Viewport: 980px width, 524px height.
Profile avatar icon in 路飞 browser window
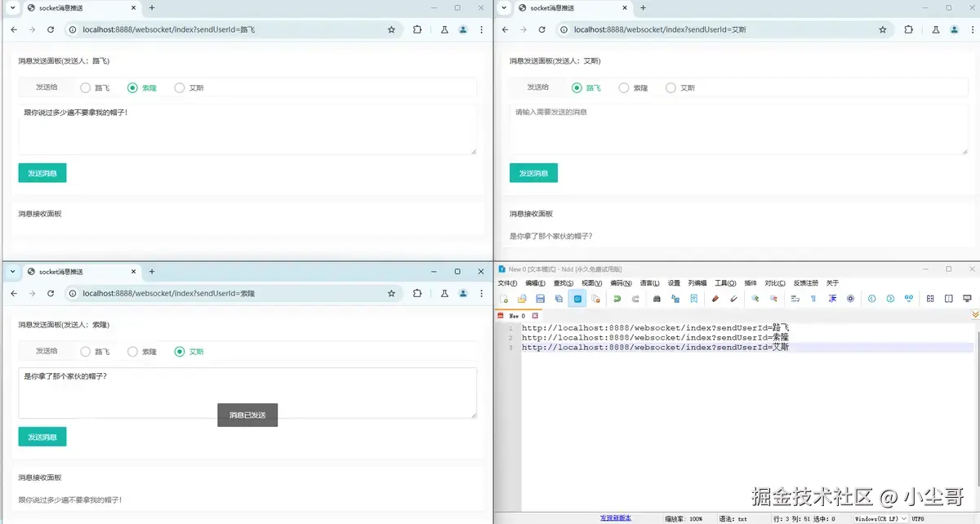coord(463,29)
